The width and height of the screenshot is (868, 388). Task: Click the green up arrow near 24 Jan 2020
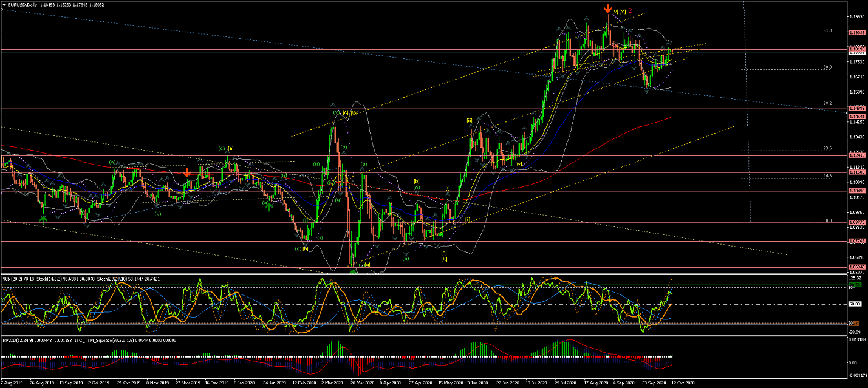tap(269, 206)
